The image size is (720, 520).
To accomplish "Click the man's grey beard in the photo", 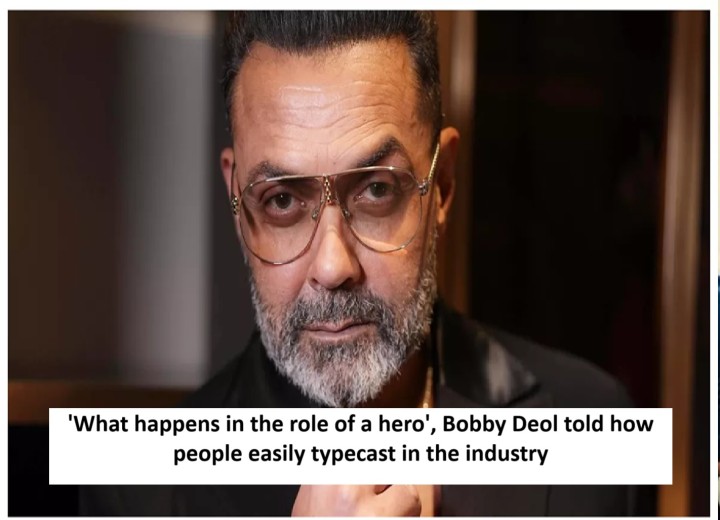I will (342, 349).
